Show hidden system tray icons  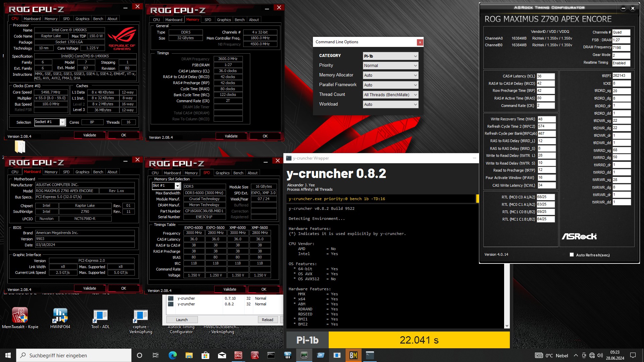click(576, 356)
